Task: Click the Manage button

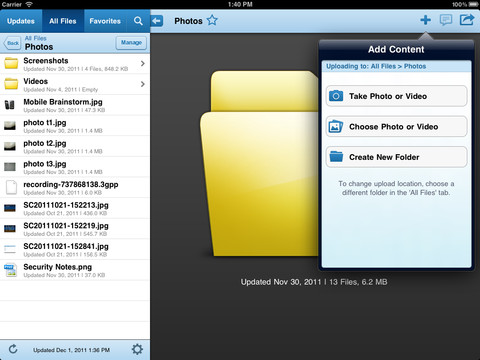Action: [x=131, y=43]
